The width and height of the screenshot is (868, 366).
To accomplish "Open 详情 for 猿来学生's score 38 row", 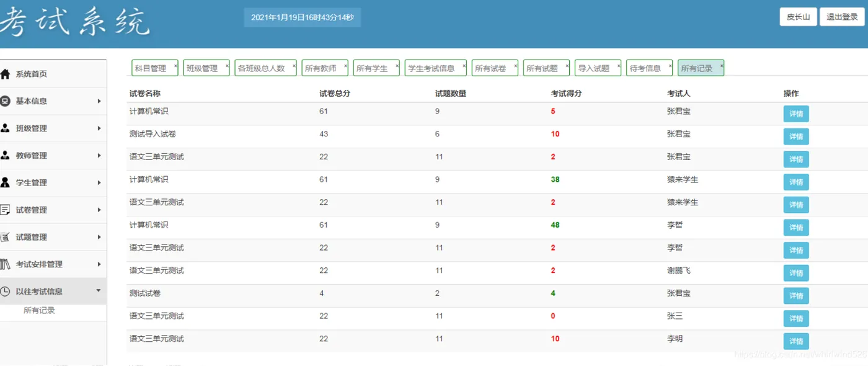I will pos(796,182).
